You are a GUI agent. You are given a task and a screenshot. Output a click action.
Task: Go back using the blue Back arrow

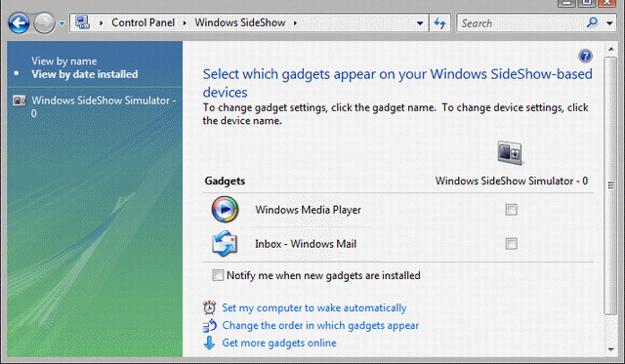[x=19, y=23]
